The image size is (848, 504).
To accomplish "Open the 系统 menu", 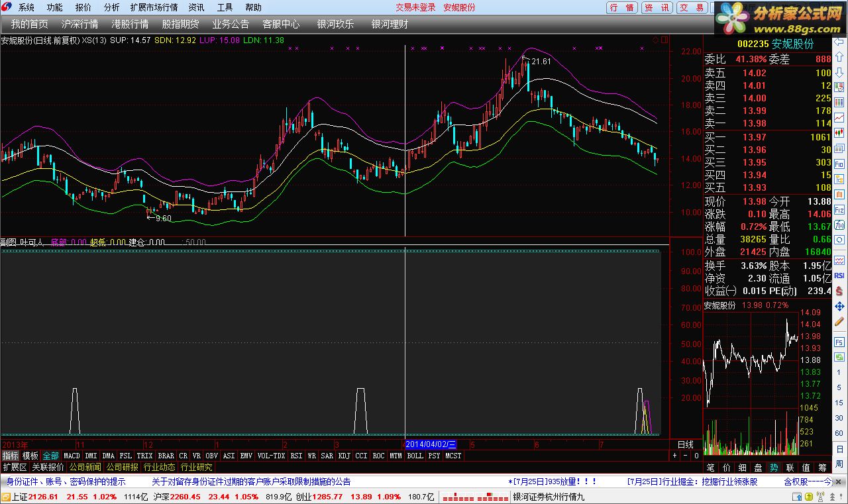I will [x=26, y=7].
